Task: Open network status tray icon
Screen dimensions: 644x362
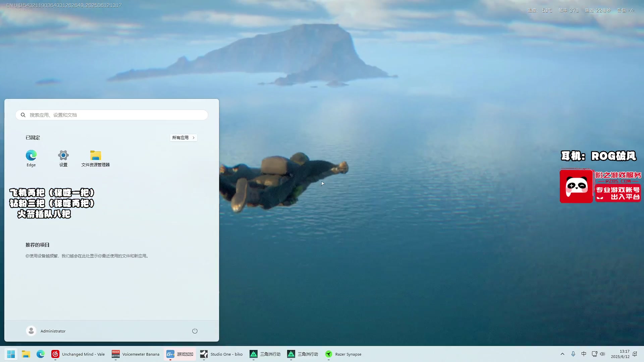Action: coord(594,354)
